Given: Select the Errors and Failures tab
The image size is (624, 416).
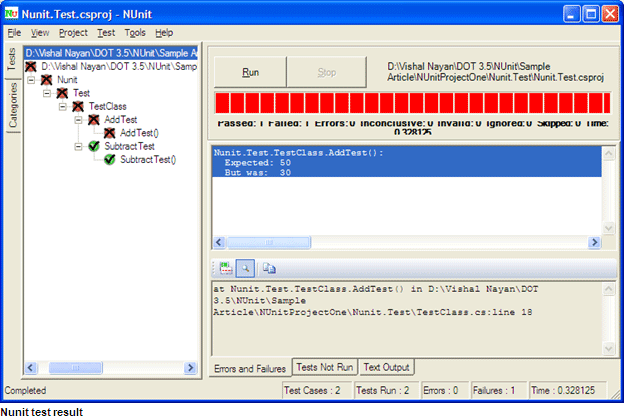Looking at the screenshot, I should coord(250,368).
